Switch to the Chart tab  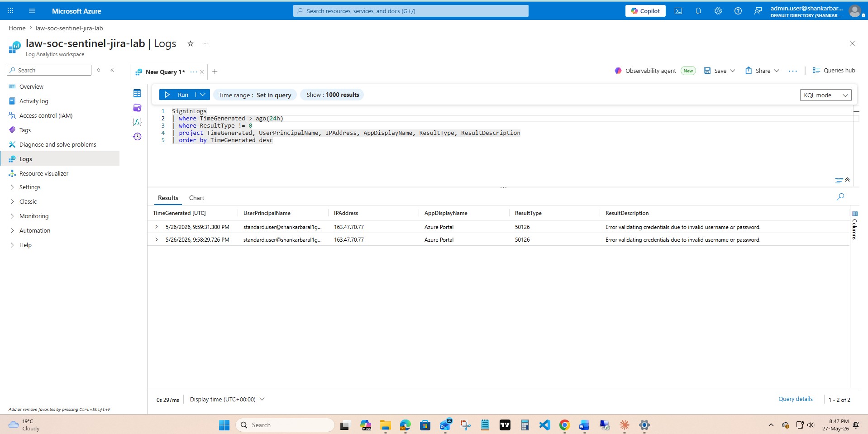(x=196, y=198)
